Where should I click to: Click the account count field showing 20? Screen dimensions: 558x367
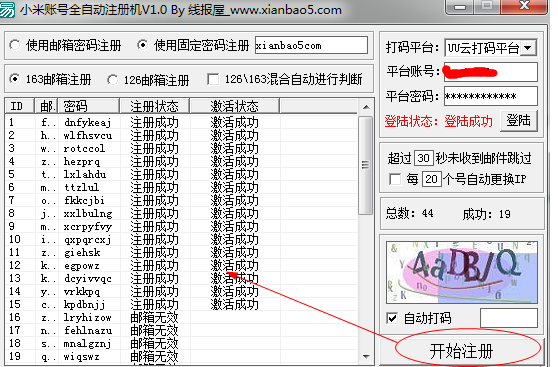[431, 179]
